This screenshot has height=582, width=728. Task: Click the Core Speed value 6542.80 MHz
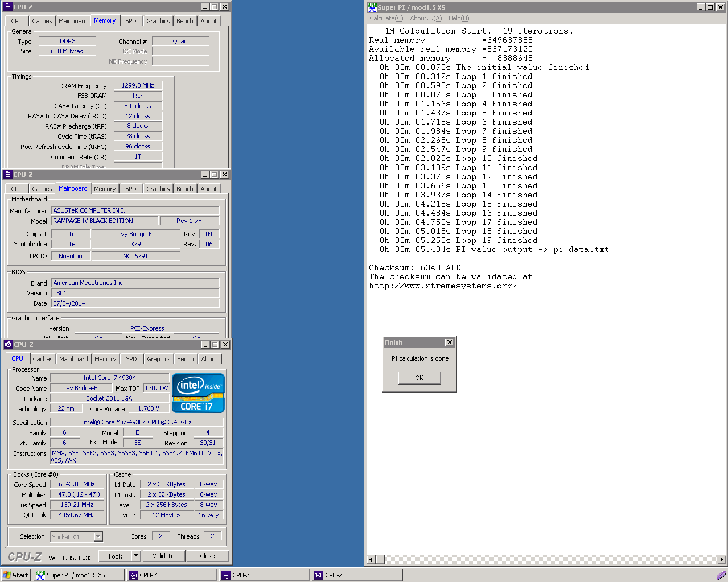click(x=77, y=484)
